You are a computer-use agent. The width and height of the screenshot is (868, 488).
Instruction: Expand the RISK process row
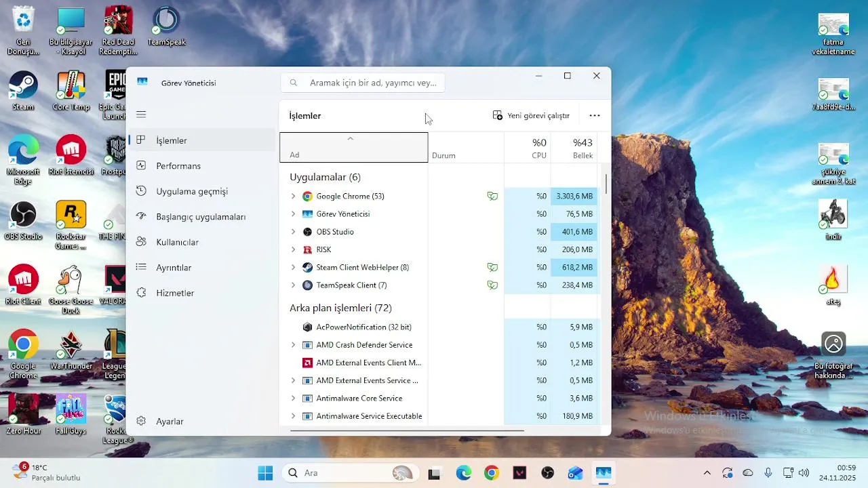click(293, 249)
